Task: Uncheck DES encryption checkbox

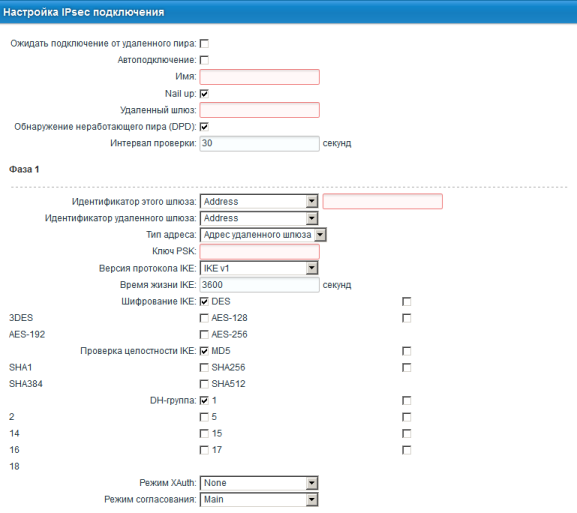Action: click(x=204, y=302)
